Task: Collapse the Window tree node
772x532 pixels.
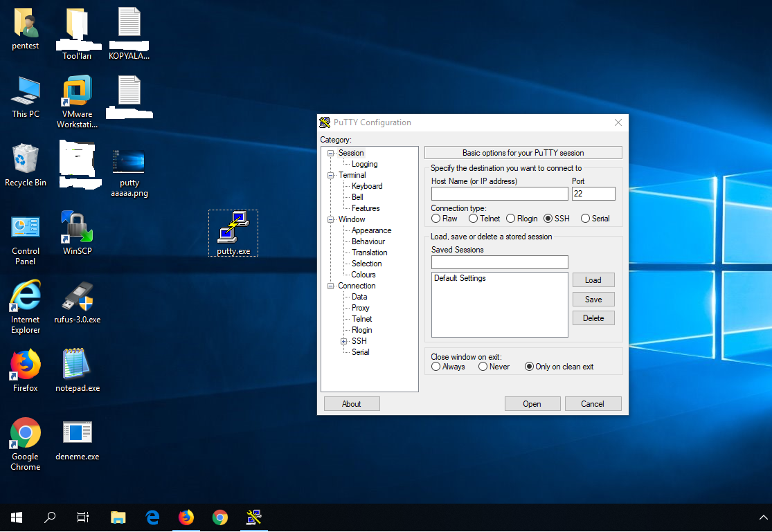Action: tap(331, 219)
